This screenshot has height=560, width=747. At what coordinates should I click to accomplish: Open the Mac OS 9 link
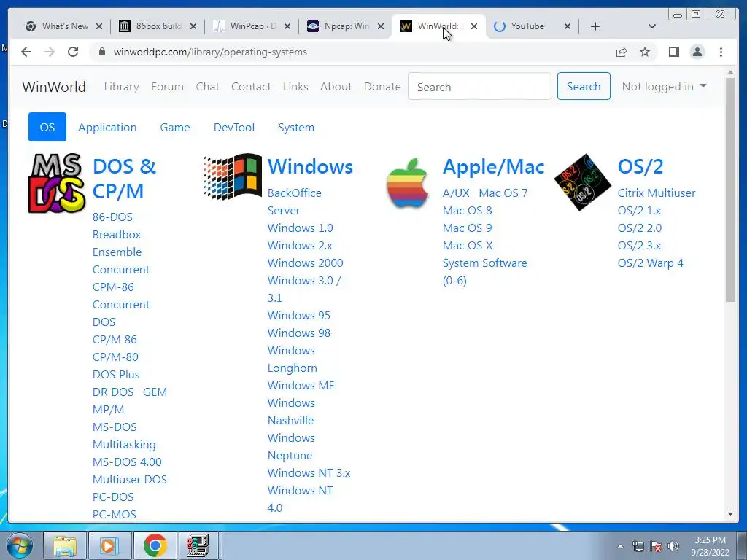[467, 227]
